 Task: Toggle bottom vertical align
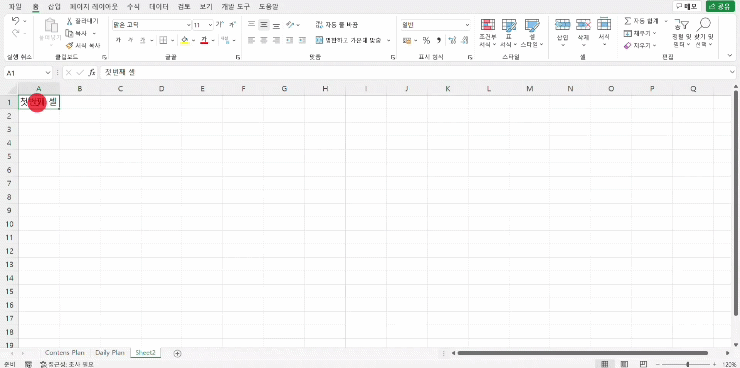pos(276,24)
